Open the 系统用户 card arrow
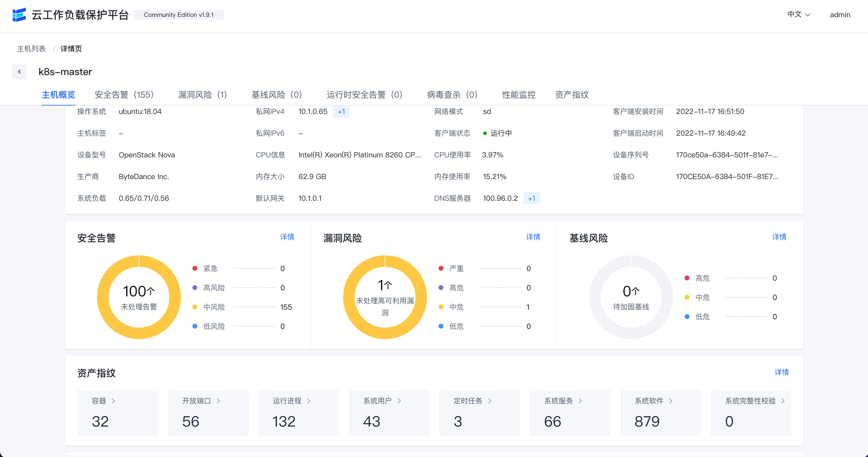This screenshot has width=868, height=457. pos(399,401)
